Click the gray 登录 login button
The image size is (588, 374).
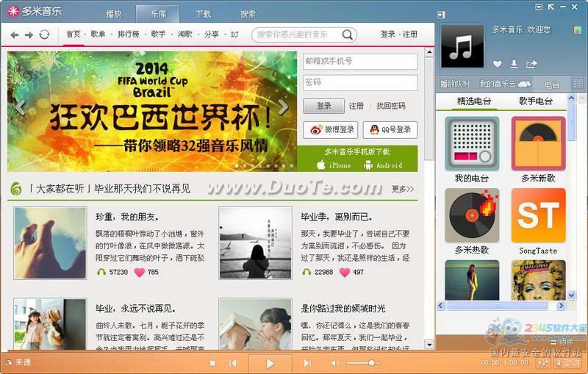pyautogui.click(x=323, y=106)
